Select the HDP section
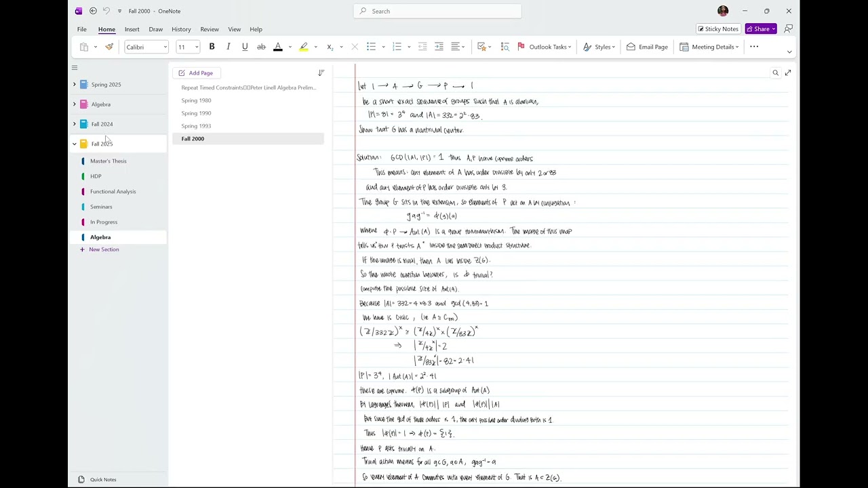The image size is (868, 488). 96,176
